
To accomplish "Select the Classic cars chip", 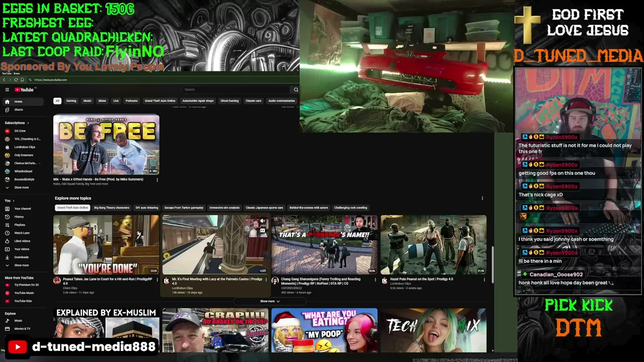I will point(254,101).
